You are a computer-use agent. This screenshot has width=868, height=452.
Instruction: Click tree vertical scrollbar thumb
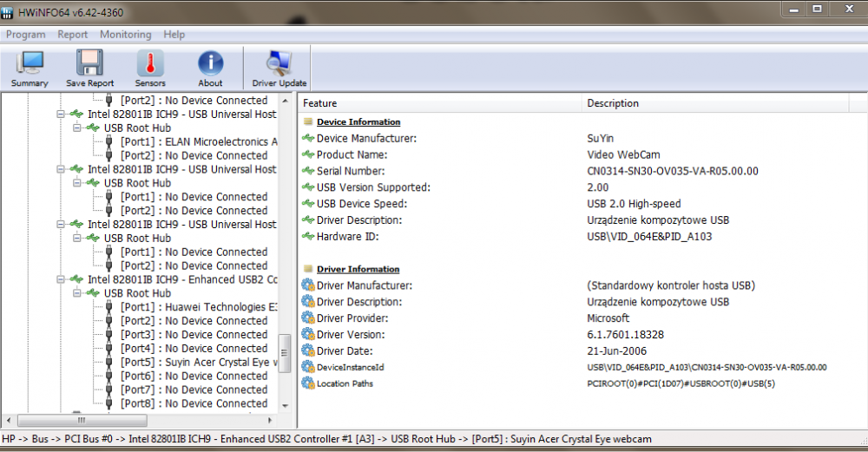point(285,353)
